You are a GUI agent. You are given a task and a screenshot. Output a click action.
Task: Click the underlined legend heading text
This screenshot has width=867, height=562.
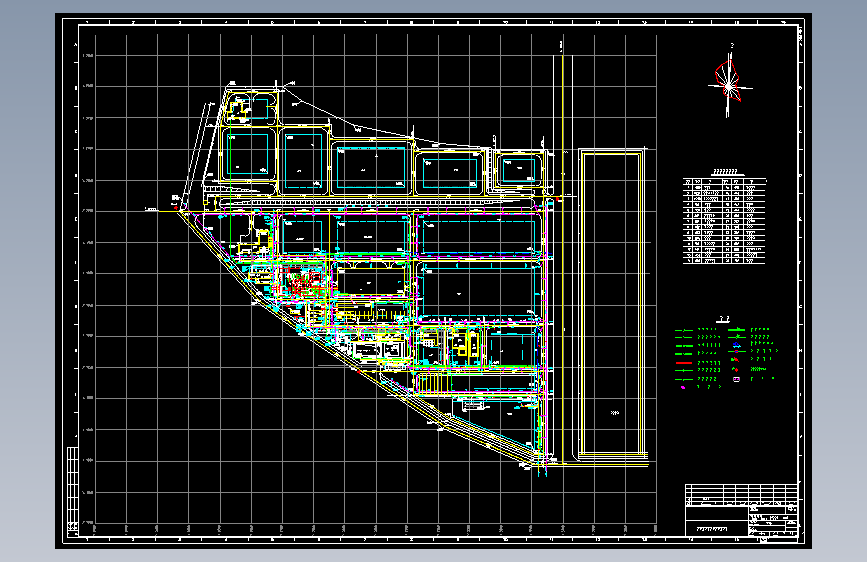tap(723, 319)
